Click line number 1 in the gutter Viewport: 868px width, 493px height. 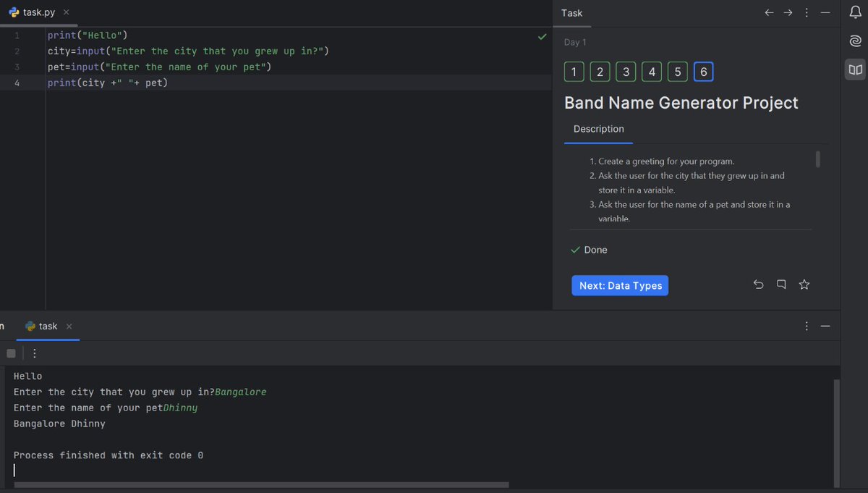coord(16,35)
